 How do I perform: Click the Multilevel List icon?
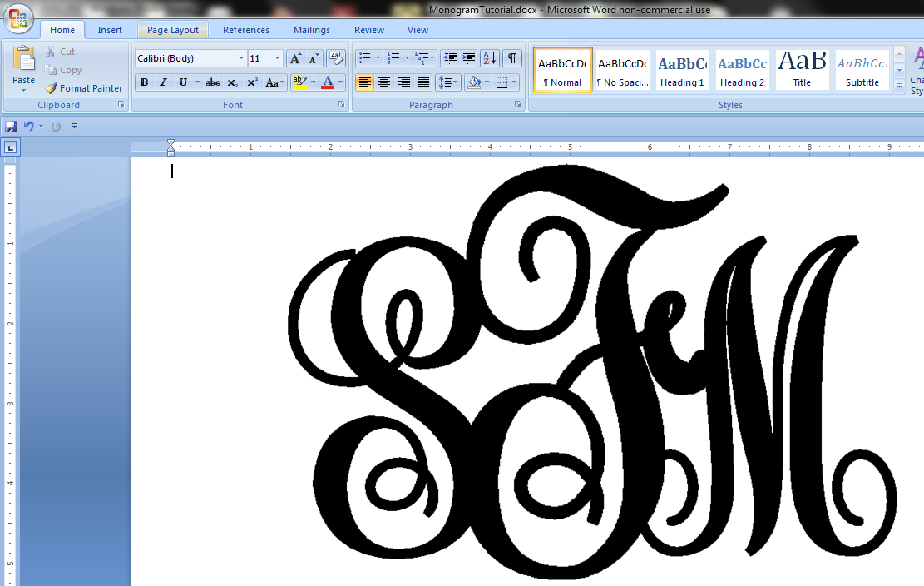(x=422, y=57)
